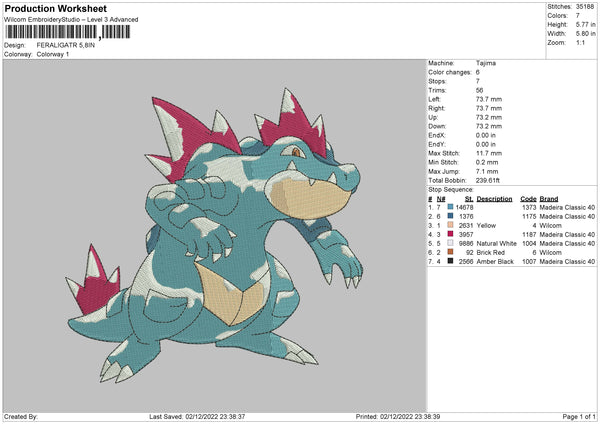Click 'Wilcom EmbroideryStudio – Level 3 Advanced' text
Image resolution: width=600 pixels, height=424 pixels.
[71, 20]
